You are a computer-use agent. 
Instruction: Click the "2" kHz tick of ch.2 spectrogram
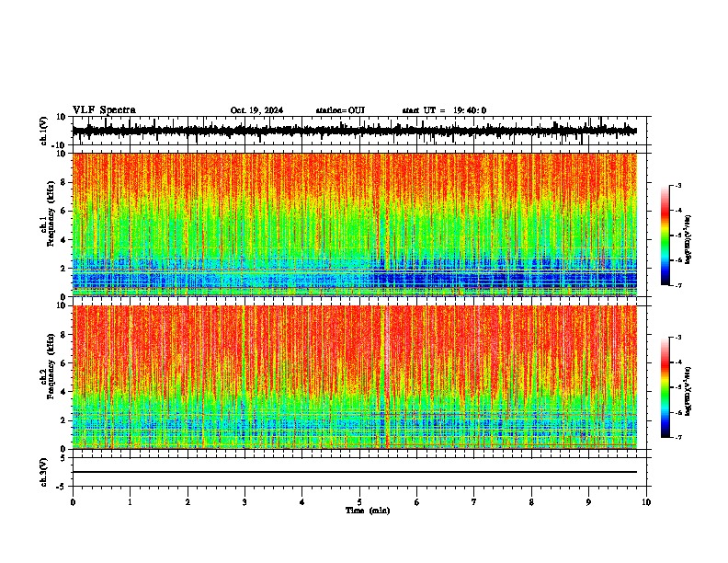pyautogui.click(x=64, y=420)
